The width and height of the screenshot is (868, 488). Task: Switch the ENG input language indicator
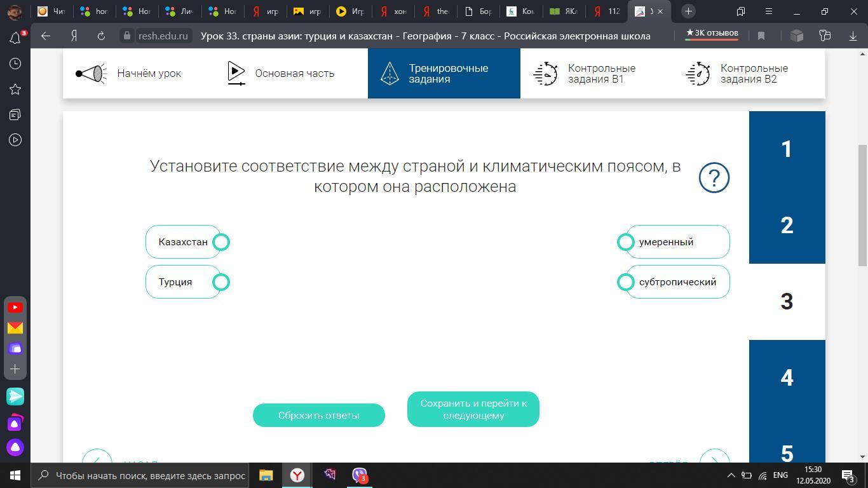780,475
